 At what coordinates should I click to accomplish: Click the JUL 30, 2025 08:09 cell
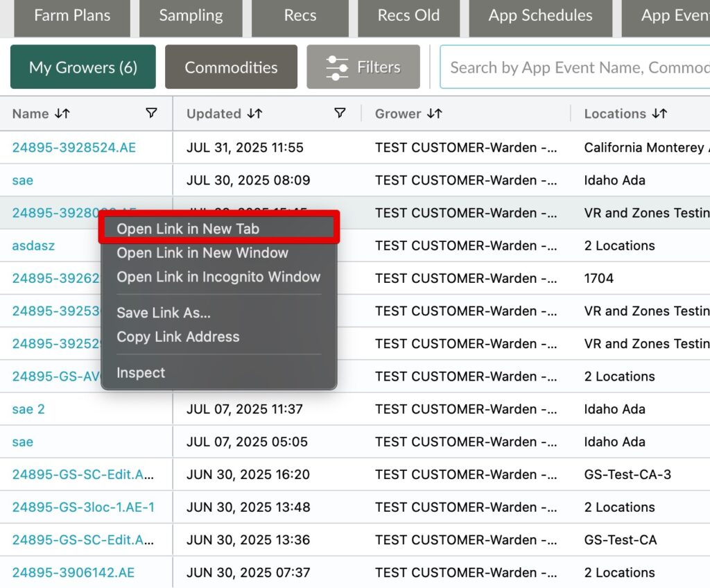(248, 180)
